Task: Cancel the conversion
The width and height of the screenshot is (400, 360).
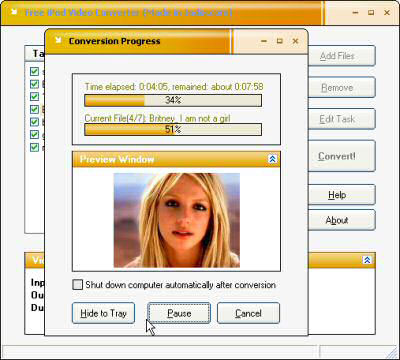Action: coord(248,313)
